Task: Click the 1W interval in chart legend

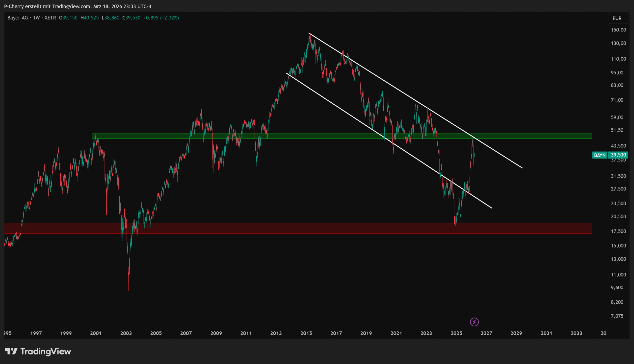Action: tap(36, 18)
